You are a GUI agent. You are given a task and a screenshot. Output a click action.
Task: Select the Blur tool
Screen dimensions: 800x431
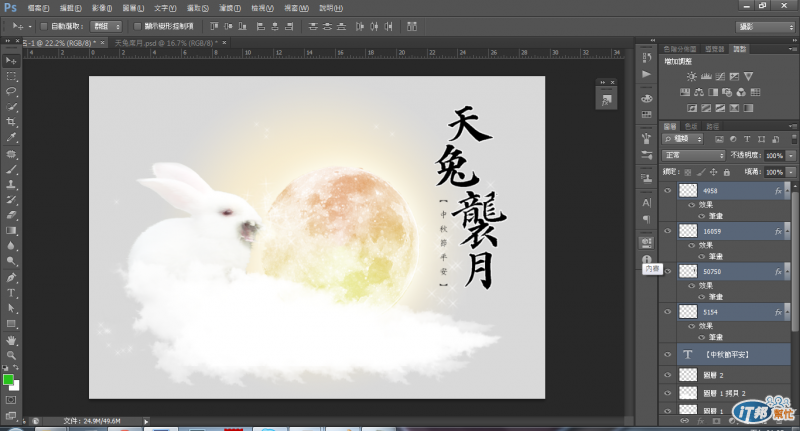tap(11, 246)
